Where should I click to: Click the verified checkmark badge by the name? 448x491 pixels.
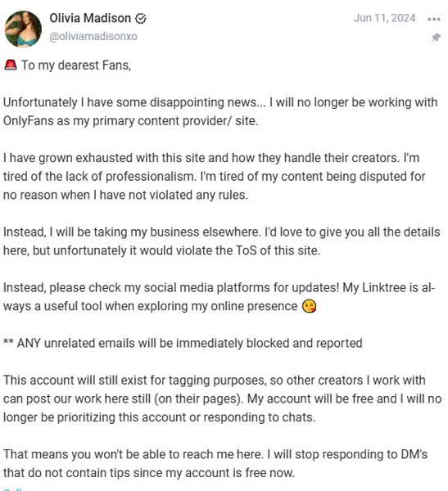point(140,19)
